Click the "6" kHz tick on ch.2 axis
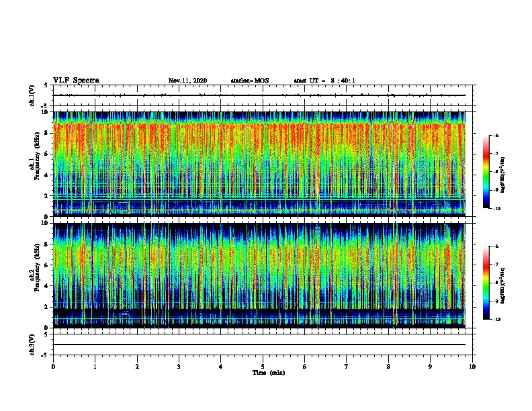Screen dimensions: 532x411 pos(46,265)
